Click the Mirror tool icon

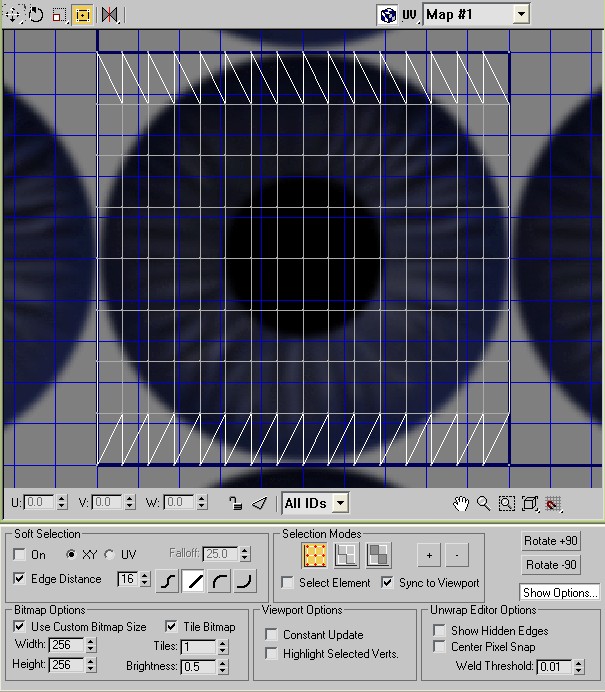109,15
